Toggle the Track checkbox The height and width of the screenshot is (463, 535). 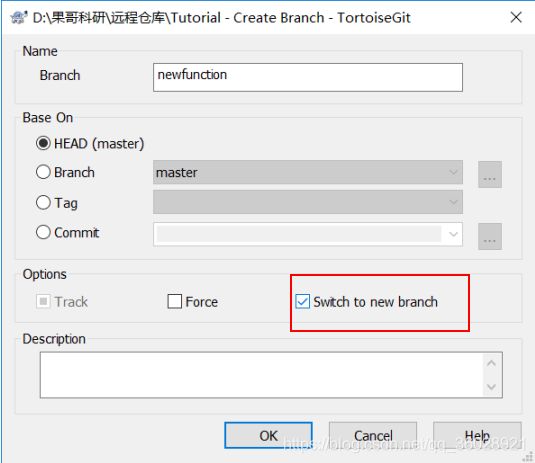click(x=43, y=302)
